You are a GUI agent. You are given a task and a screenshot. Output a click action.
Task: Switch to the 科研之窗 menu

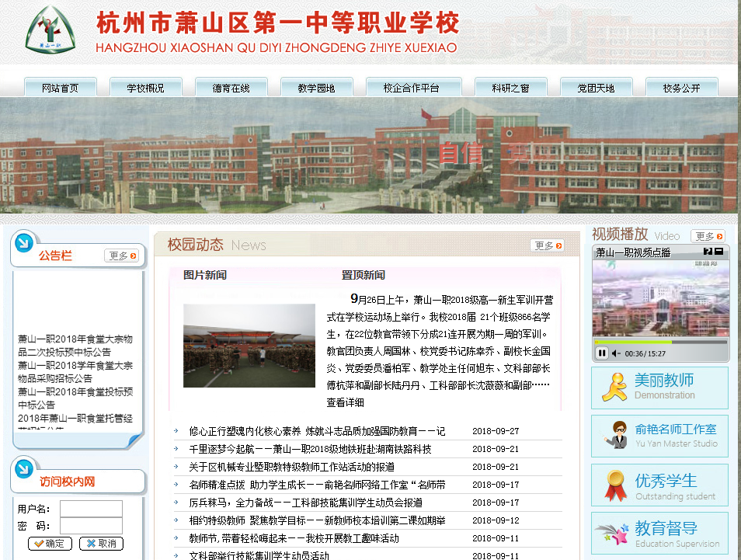(511, 88)
